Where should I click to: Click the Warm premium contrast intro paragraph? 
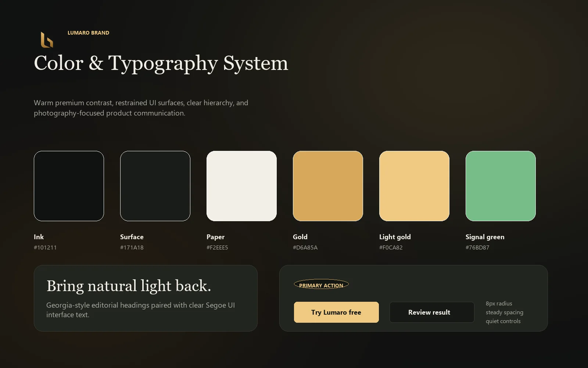click(x=141, y=108)
